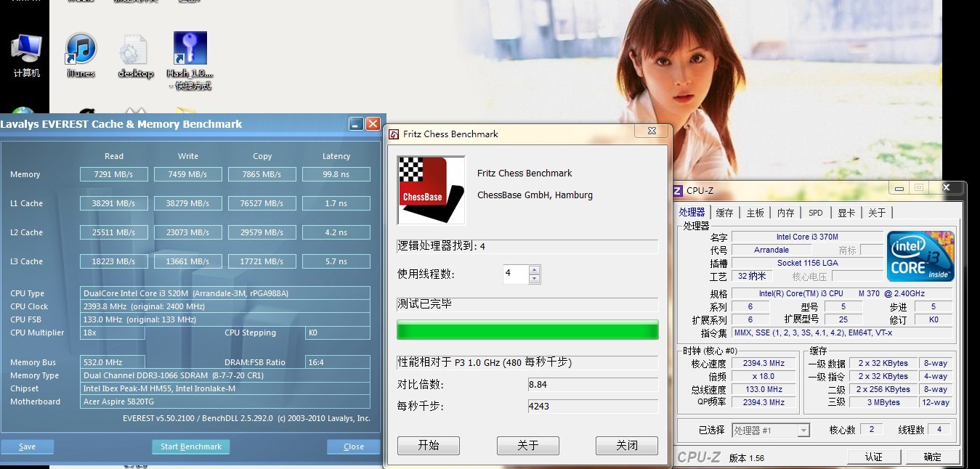Click DRAM:FSB Ratio value 16:4
Screen dimensions: 980x469
coord(338,362)
